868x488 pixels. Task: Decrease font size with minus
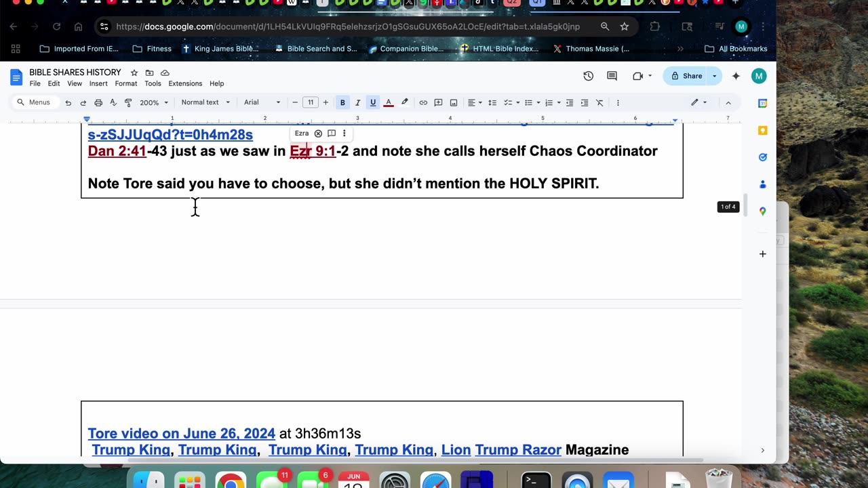coord(295,102)
